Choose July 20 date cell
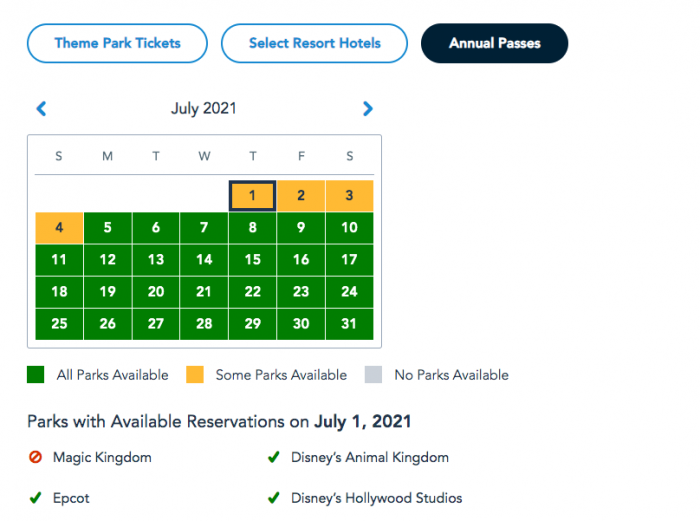The height and width of the screenshot is (521, 700). [x=156, y=292]
